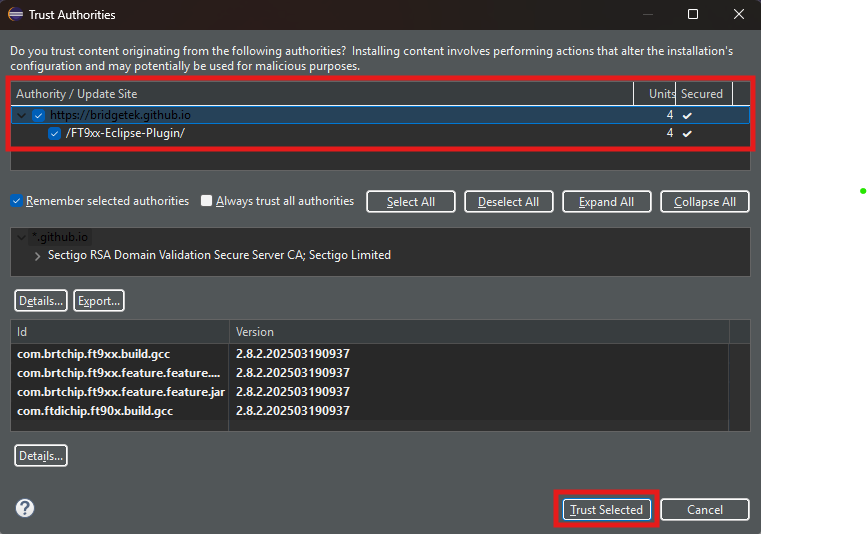The width and height of the screenshot is (867, 534).
Task: Click Deselect All button
Action: (x=509, y=202)
